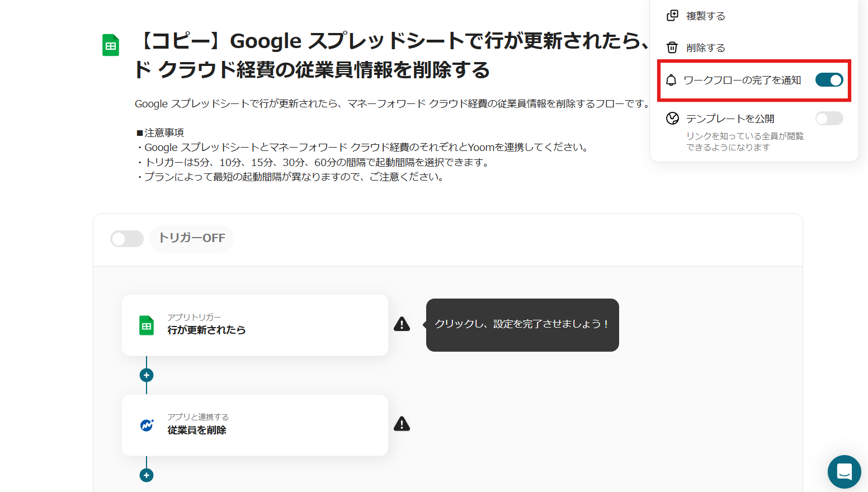868x492 pixels.
Task: Click the Money Forward icon in 従業員を削除 card
Action: pos(147,425)
